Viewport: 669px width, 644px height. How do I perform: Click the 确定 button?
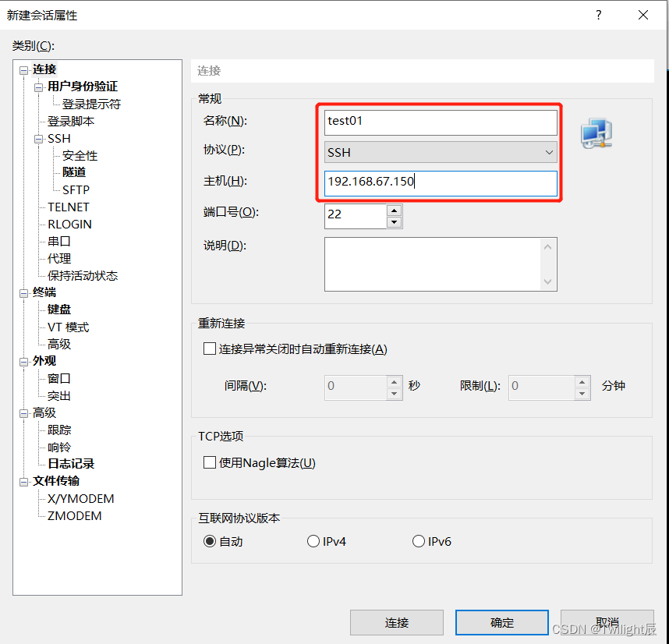(x=502, y=622)
